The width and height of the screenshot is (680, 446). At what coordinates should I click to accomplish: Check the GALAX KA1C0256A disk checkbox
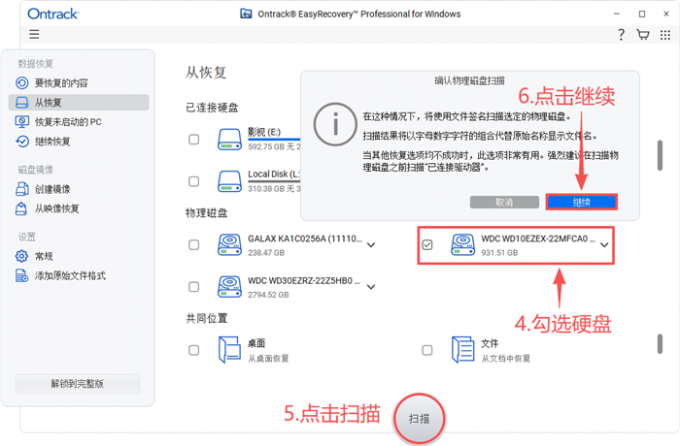point(194,245)
